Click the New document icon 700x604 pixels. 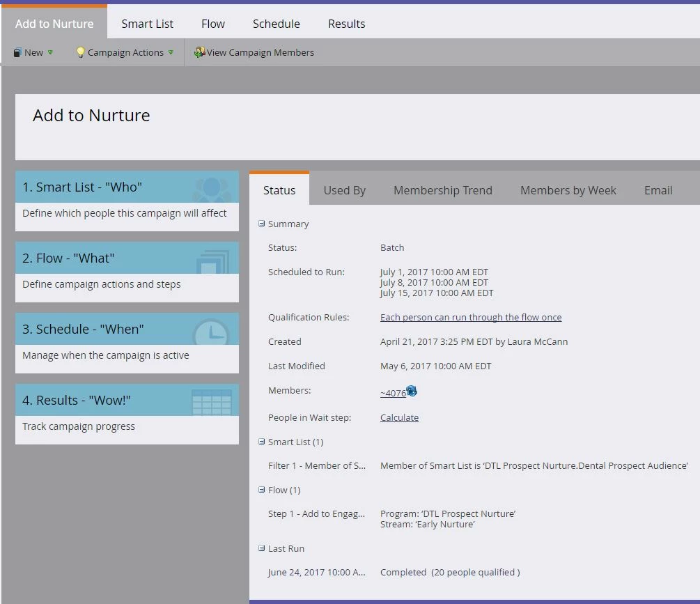pos(17,53)
